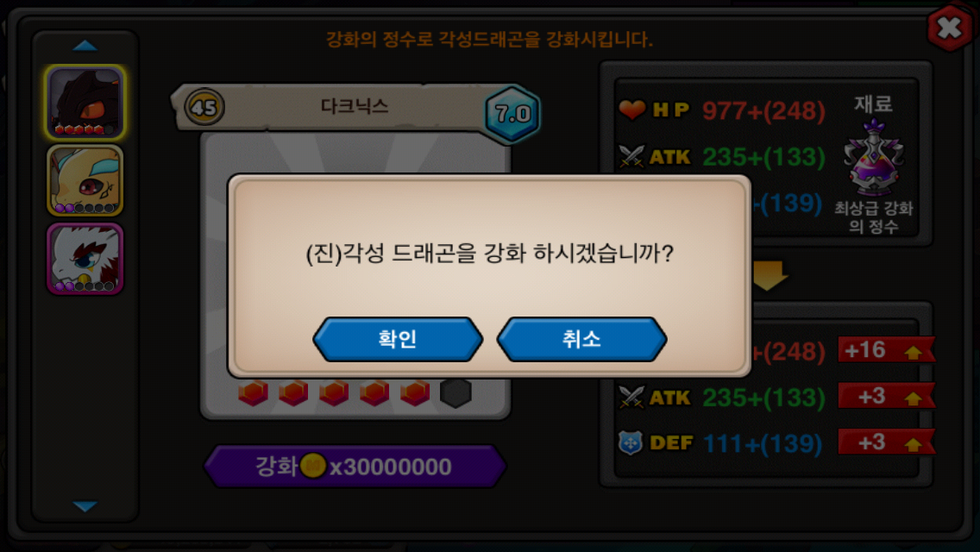The image size is (980, 552).
Task: Tap the +3 DEF increase indicator
Action: (886, 442)
